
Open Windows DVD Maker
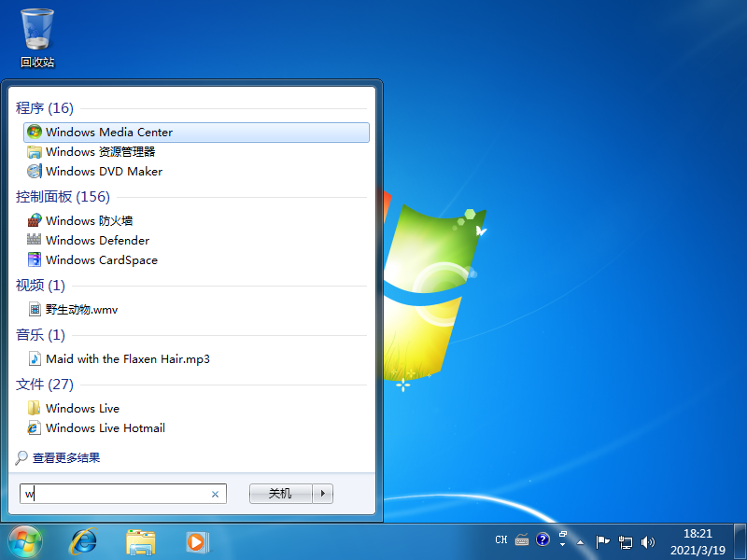coord(104,171)
